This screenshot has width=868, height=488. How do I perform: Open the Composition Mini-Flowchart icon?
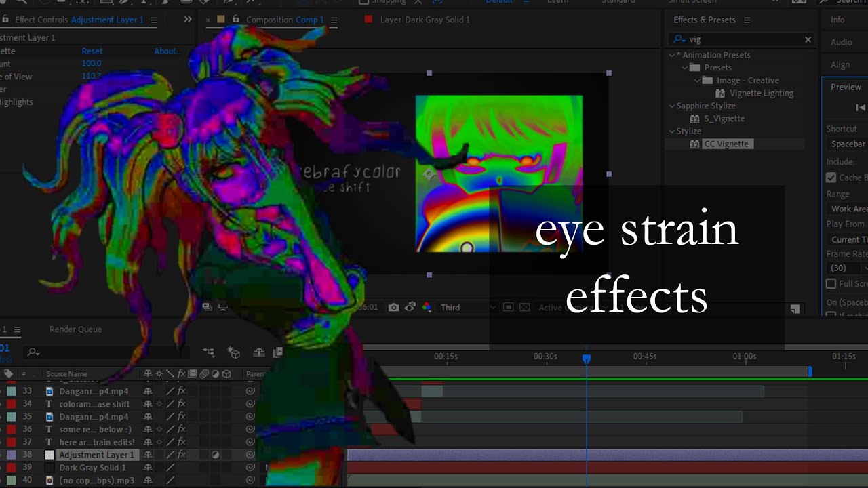(x=209, y=352)
